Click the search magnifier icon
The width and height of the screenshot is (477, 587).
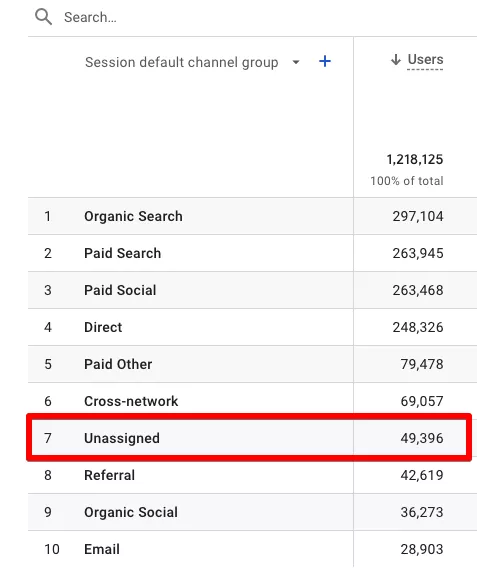pyautogui.click(x=43, y=17)
